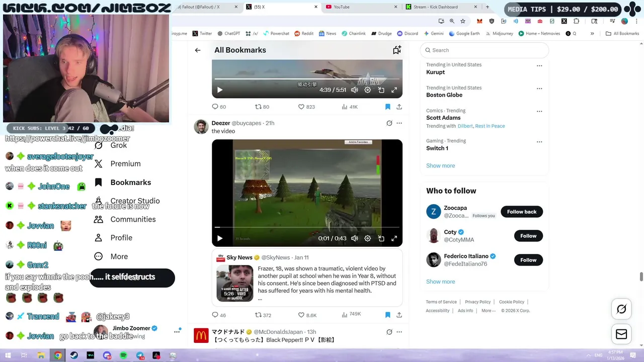View Deezer post analytics showing 749K
Viewport: 644px width, 362px height.
click(351, 314)
